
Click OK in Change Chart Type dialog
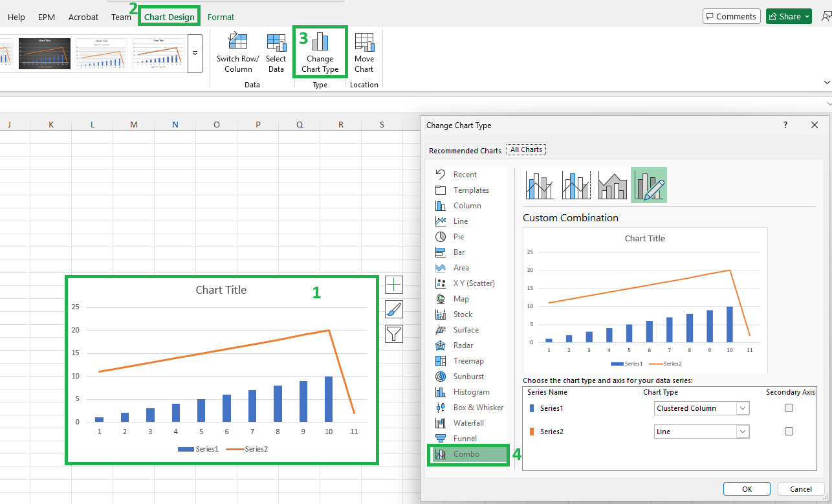[747, 489]
